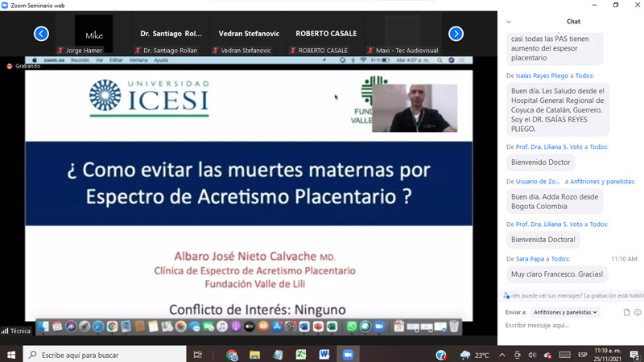This screenshot has width=644, height=362.
Task: Open the volume control in the system tray
Action: pos(532,355)
